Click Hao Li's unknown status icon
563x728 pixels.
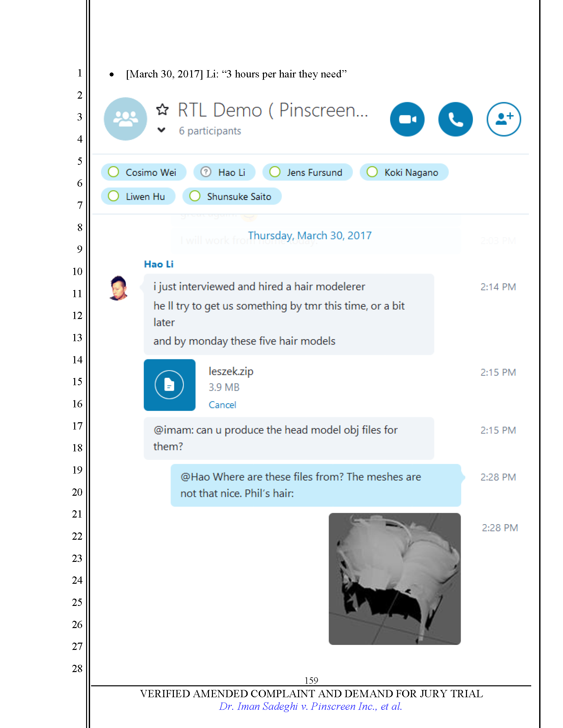point(206,172)
